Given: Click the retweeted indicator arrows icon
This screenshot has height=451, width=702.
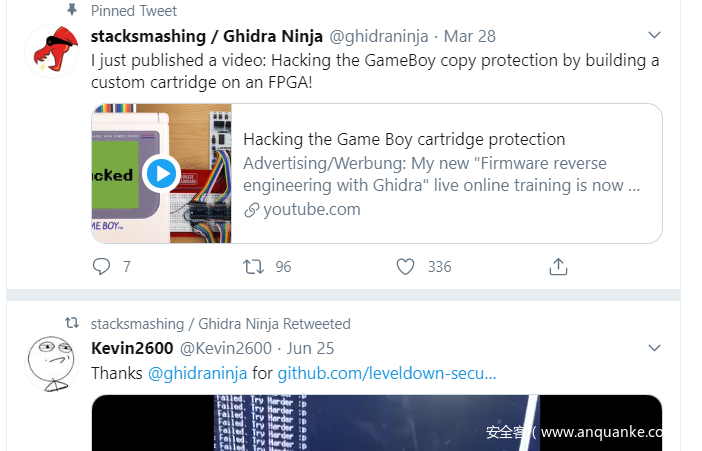Looking at the screenshot, I should point(71,324).
